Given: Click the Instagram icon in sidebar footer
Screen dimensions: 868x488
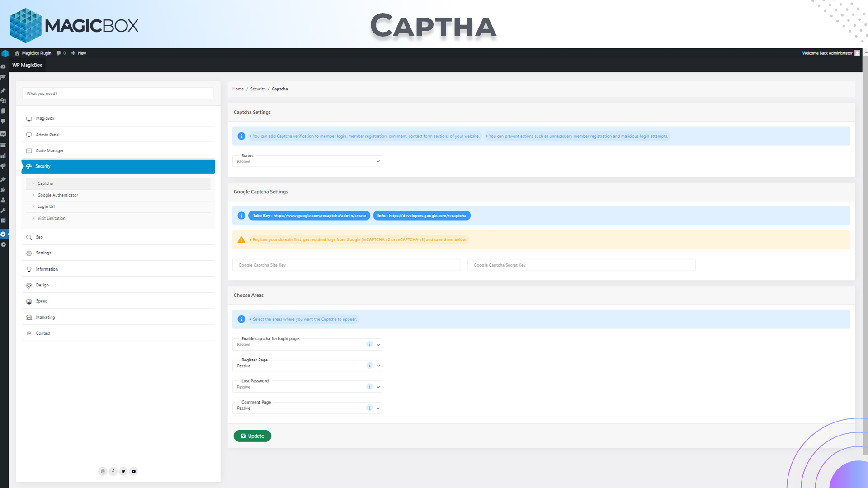Looking at the screenshot, I should [103, 471].
